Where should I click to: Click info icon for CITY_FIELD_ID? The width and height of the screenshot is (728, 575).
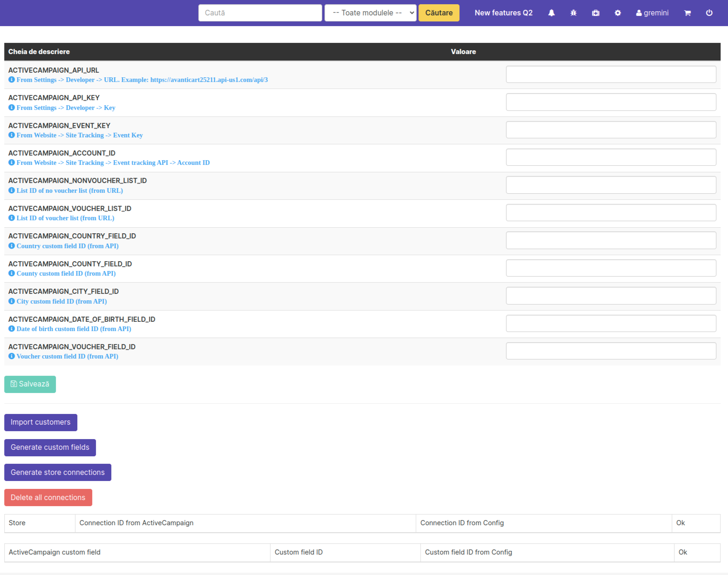click(12, 301)
